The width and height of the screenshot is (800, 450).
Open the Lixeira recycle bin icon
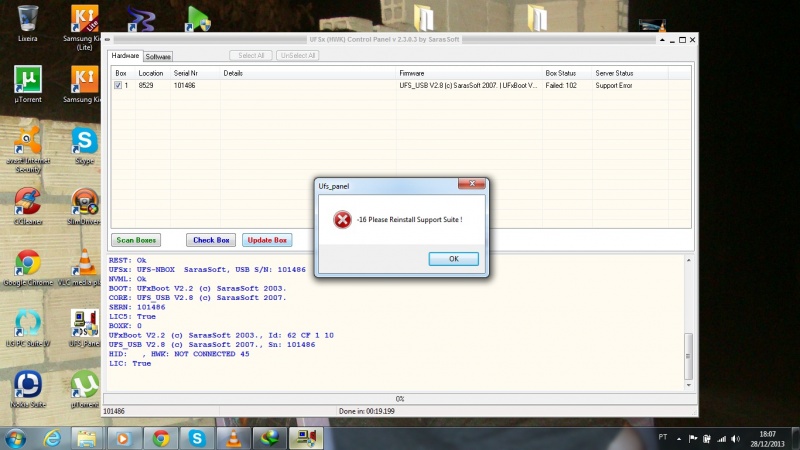[28, 20]
